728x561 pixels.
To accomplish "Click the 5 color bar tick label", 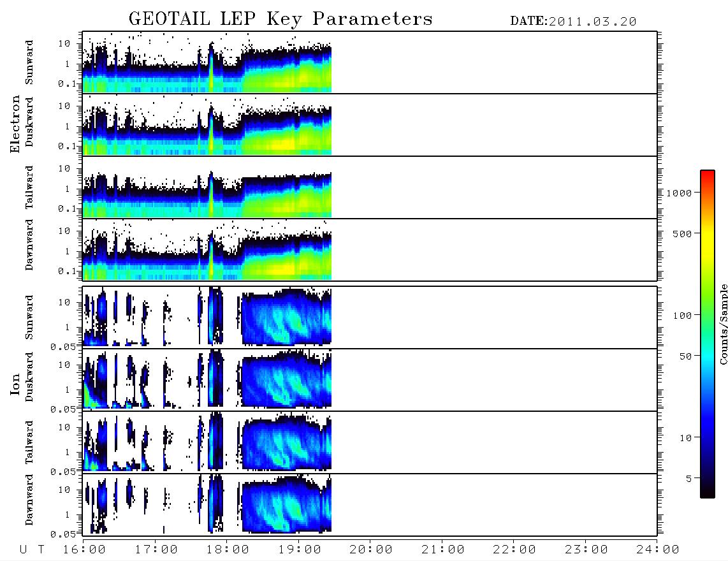I will tap(689, 479).
